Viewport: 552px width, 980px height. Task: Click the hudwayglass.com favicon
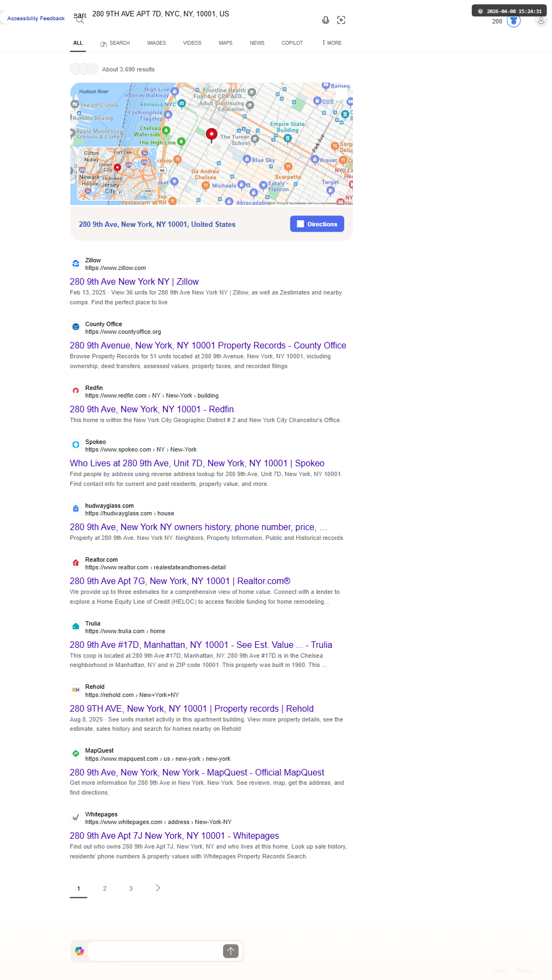76,509
